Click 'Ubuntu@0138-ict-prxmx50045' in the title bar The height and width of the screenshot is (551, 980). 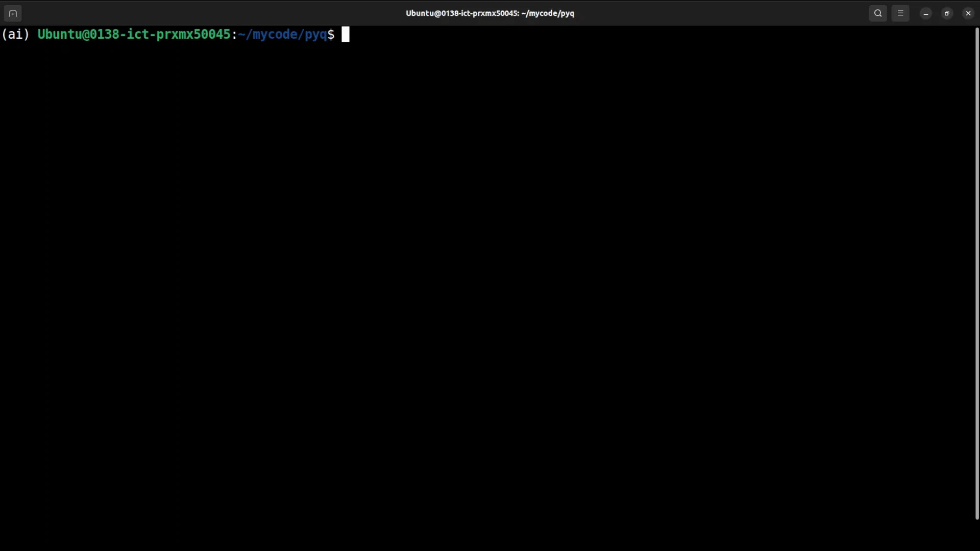pyautogui.click(x=461, y=13)
